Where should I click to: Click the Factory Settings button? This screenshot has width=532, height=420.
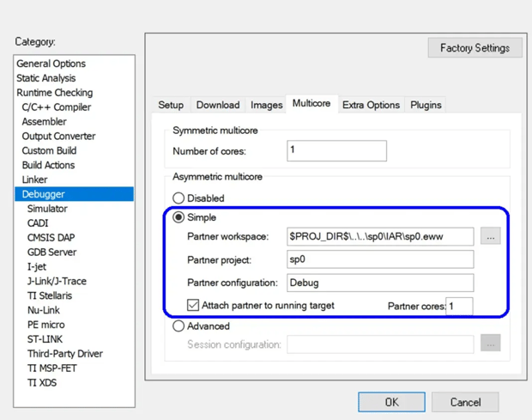475,48
